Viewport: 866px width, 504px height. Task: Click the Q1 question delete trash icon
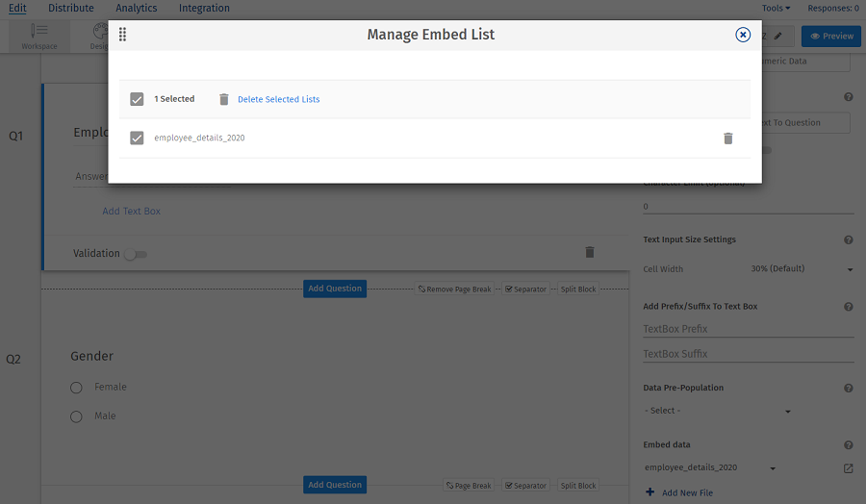point(590,252)
